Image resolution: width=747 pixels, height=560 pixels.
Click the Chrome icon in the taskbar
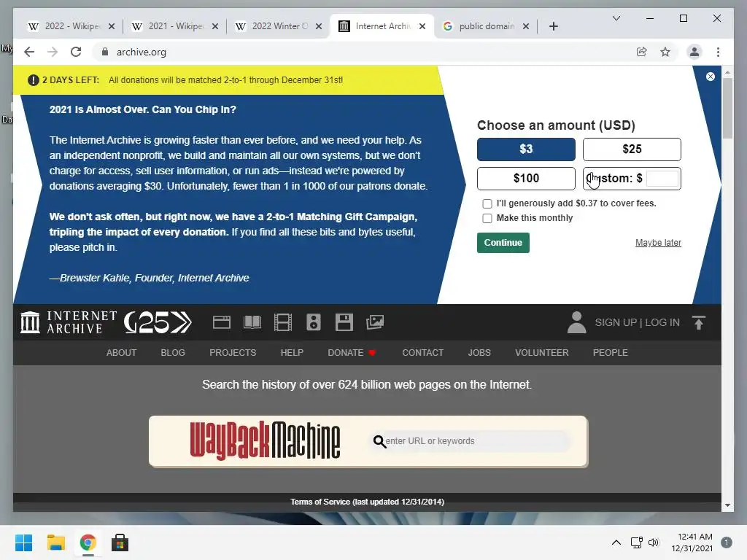pyautogui.click(x=88, y=542)
